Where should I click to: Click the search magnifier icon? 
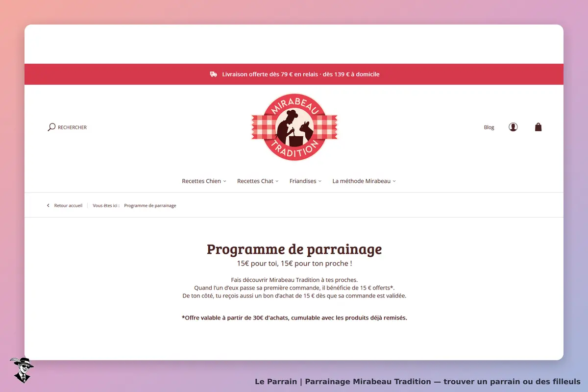pos(51,127)
